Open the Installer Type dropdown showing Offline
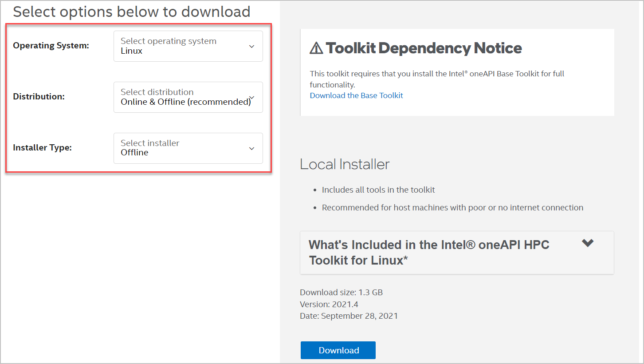Viewport: 644px width, 364px height. pyautogui.click(x=188, y=148)
